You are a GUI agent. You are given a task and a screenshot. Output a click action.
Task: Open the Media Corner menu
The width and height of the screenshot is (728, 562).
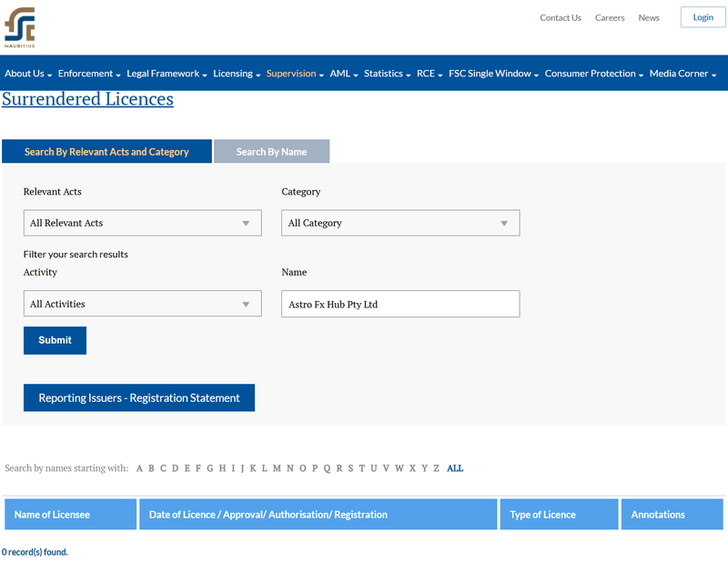[682, 74]
